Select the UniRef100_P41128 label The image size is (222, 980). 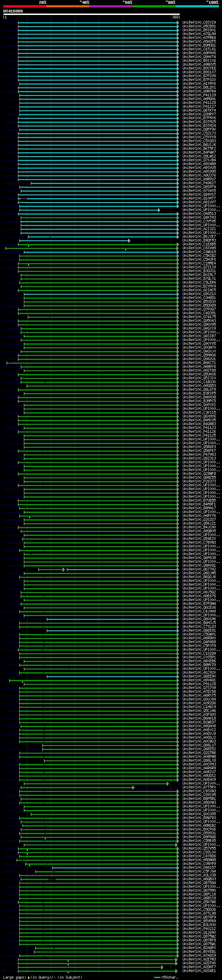199,103
